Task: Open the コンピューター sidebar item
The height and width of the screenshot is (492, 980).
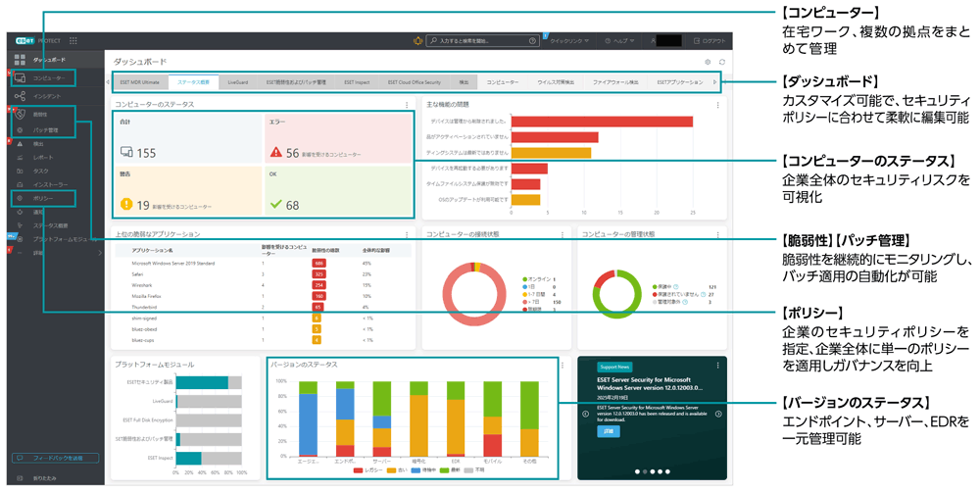Action: [x=49, y=78]
